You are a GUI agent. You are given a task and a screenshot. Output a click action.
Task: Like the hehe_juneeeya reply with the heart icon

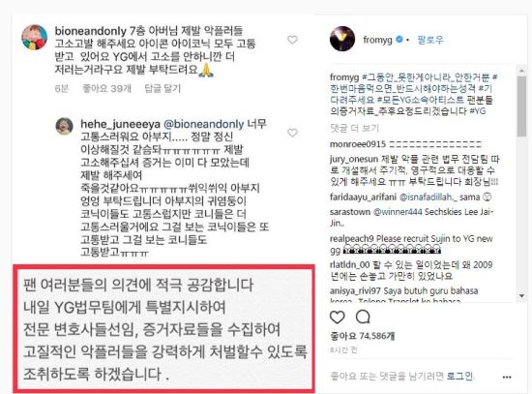tap(292, 133)
